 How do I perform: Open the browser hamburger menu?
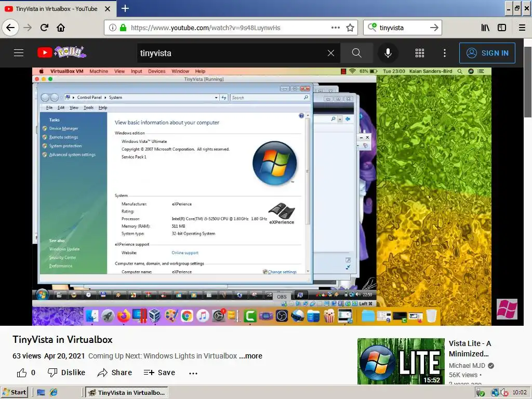[522, 28]
